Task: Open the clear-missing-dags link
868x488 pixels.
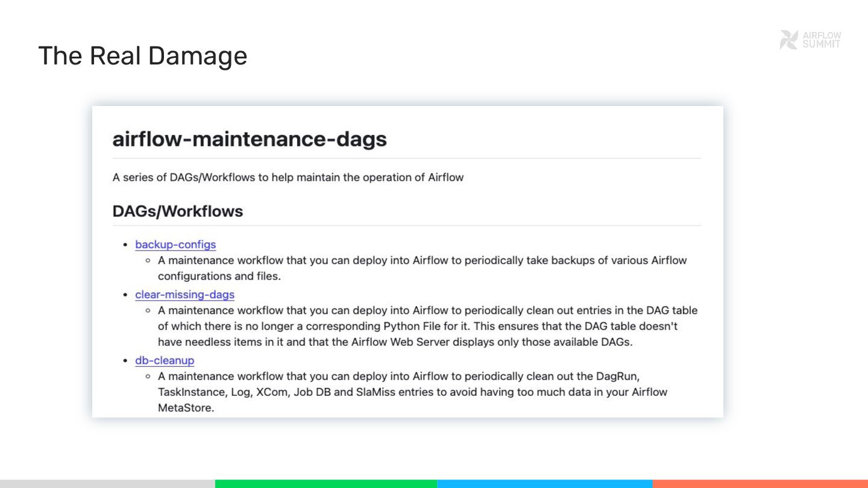Action: 184,295
